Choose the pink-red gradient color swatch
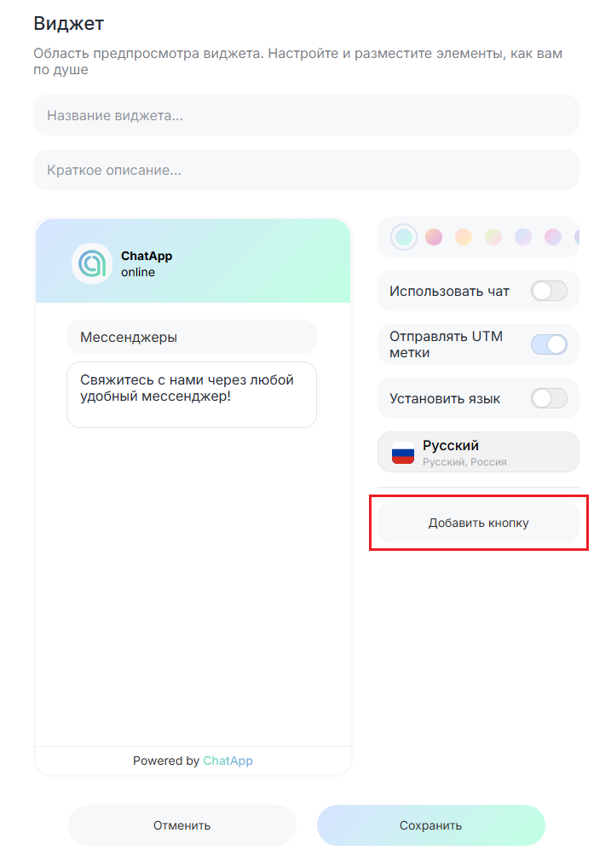This screenshot has width=611, height=868. [x=434, y=237]
